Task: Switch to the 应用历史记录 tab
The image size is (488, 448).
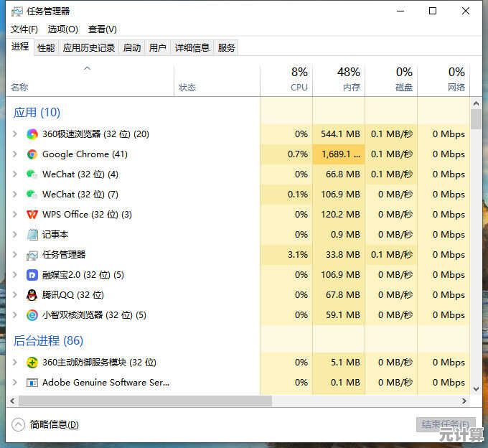Action: (89, 48)
